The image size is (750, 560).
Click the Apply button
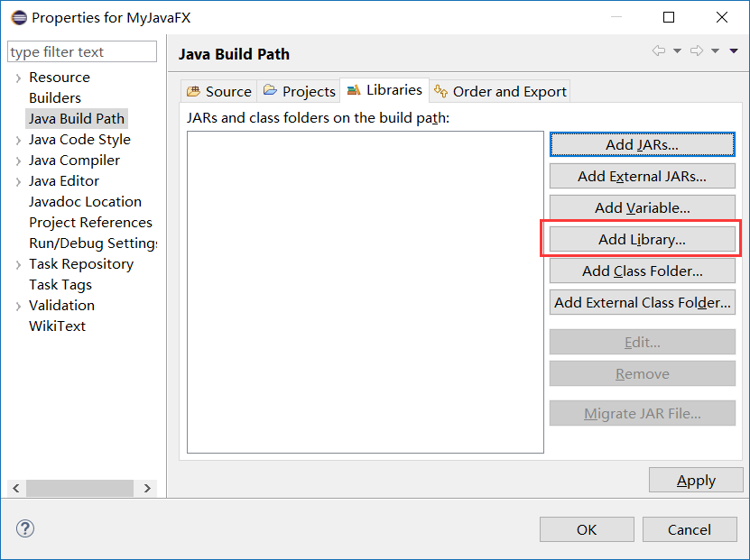pos(696,481)
